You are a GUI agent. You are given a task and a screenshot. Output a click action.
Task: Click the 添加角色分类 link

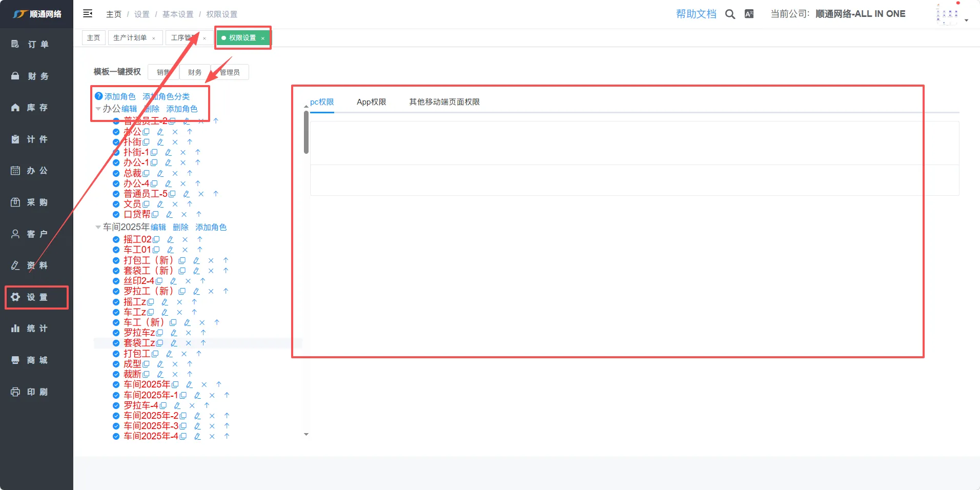click(x=166, y=96)
